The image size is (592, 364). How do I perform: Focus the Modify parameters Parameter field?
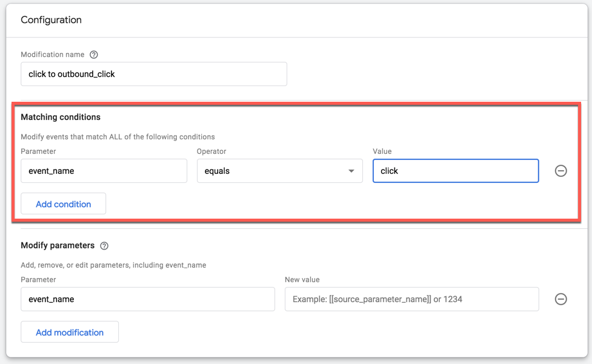click(148, 299)
